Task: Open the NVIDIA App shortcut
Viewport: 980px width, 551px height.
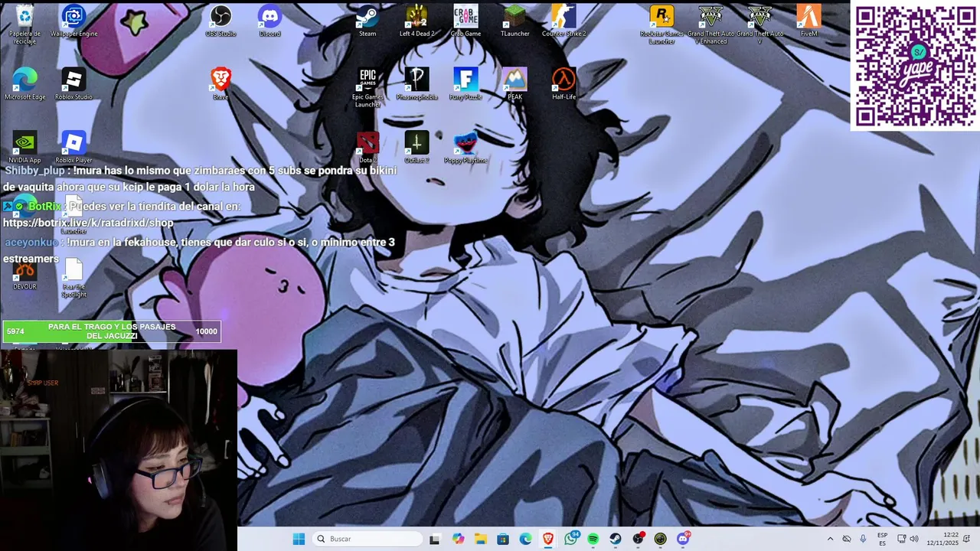Action: point(24,147)
